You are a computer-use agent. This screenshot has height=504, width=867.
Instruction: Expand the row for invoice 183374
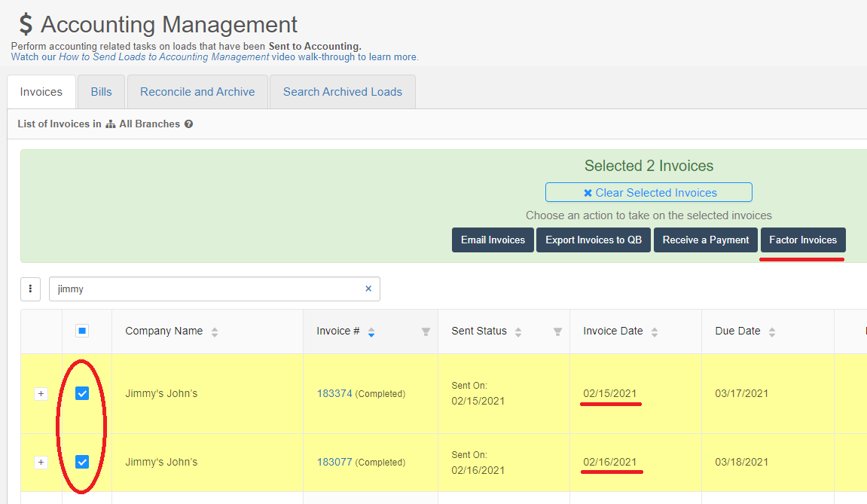tap(41, 393)
